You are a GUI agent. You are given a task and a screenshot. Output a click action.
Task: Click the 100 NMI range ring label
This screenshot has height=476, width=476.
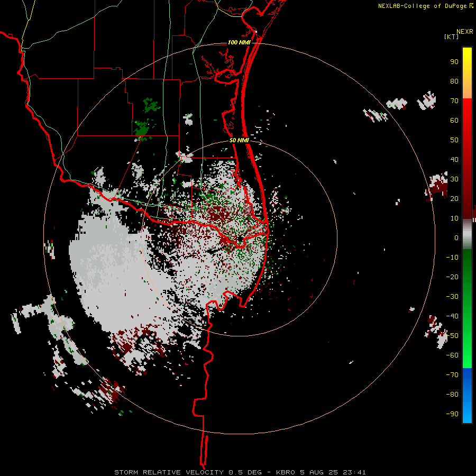239,42
